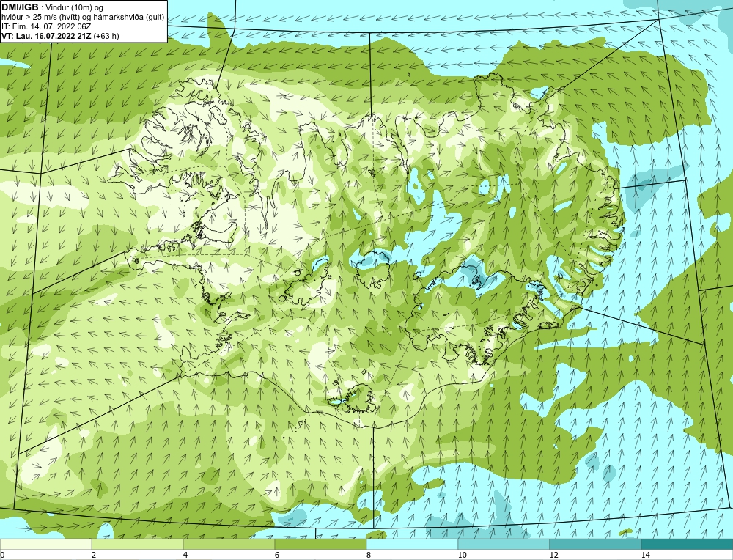Click the 2–4 m/s light green legend swatch

138,544
